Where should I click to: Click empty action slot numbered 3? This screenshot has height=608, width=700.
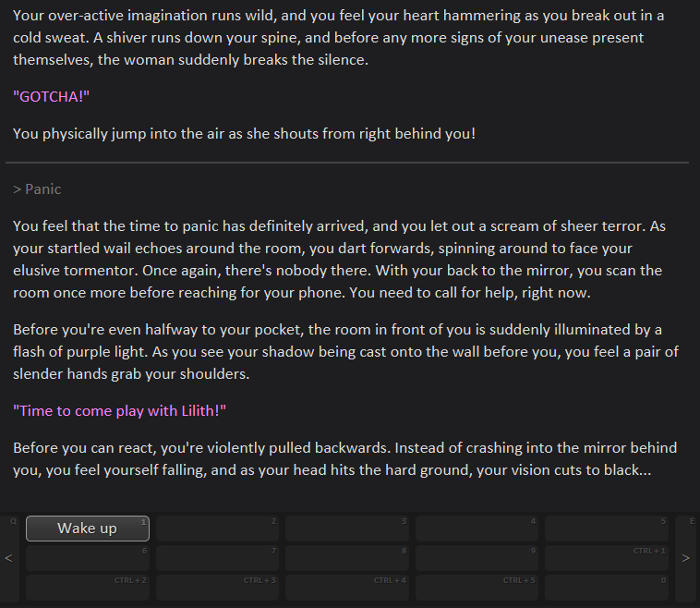coord(347,529)
